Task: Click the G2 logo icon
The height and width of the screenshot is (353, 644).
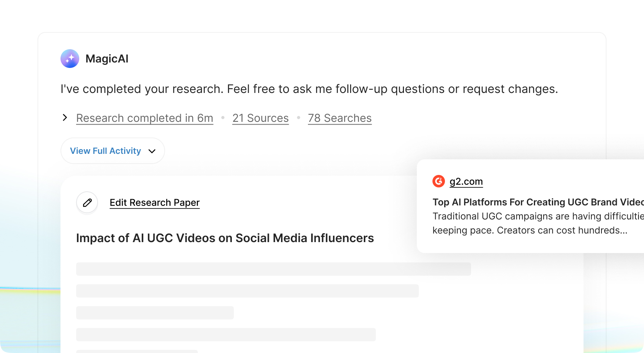Action: point(439,181)
